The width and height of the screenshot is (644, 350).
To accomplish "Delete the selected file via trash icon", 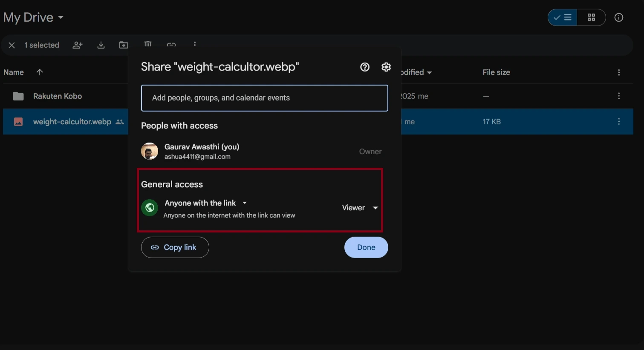I will [147, 45].
